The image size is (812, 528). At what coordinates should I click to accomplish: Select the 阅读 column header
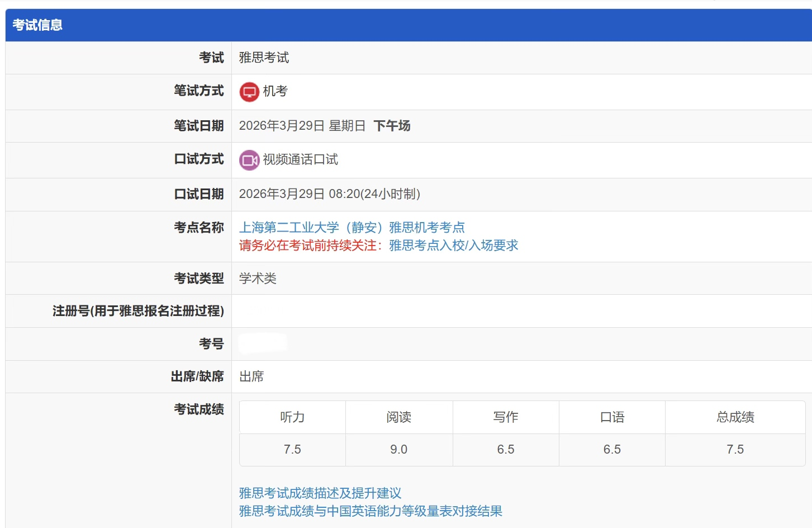point(398,417)
